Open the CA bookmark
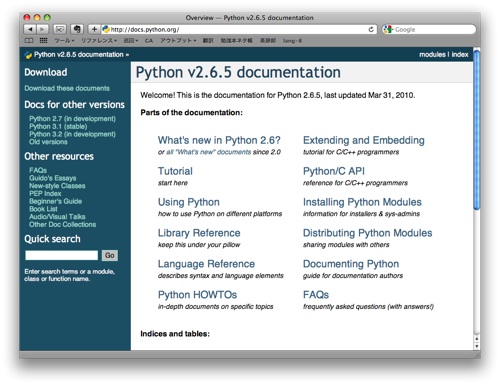Viewport: 500px width, 385px height. click(x=149, y=41)
